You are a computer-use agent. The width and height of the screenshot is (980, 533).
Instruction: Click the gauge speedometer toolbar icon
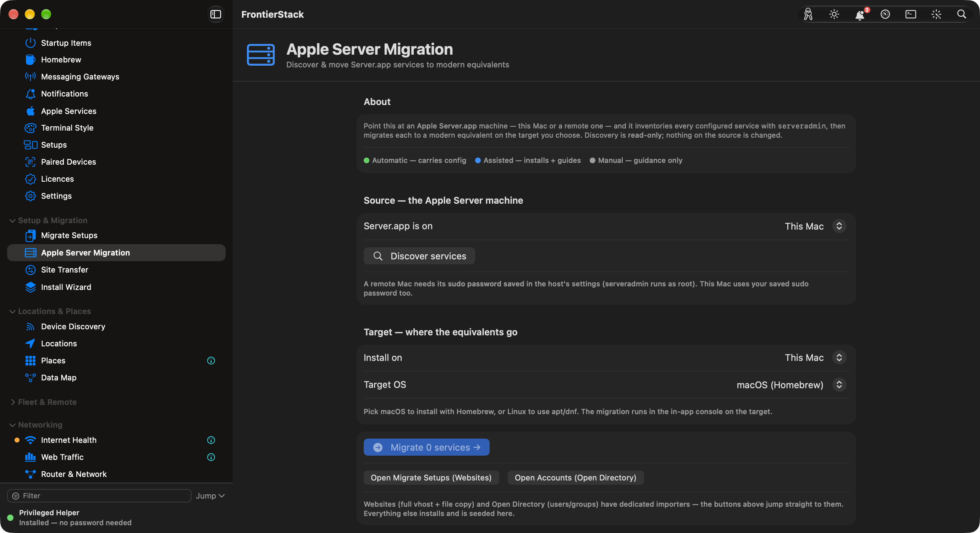tap(885, 15)
